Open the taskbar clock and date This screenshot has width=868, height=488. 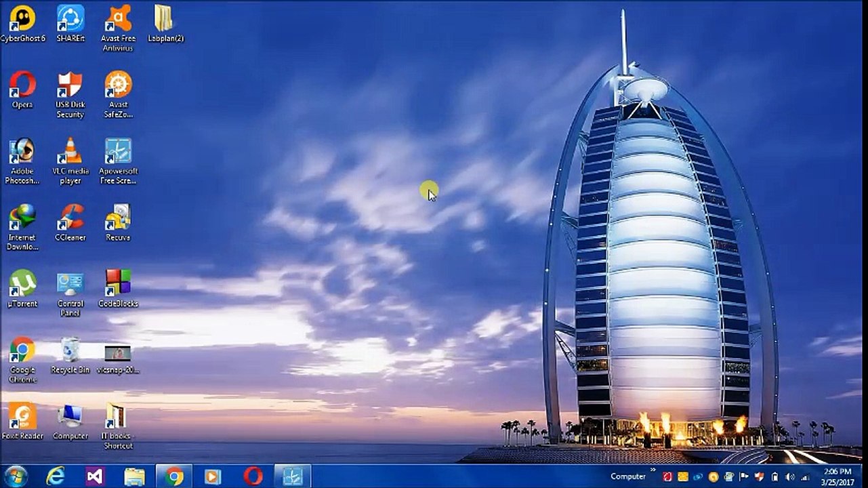point(838,476)
